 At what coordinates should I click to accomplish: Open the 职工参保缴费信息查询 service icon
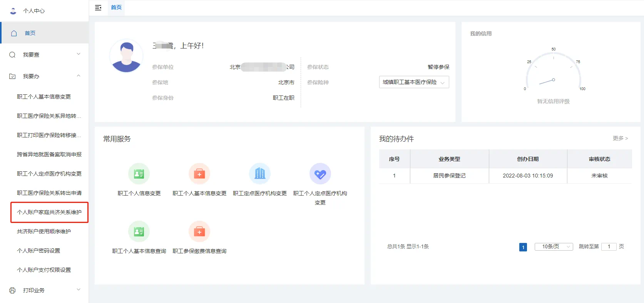[x=199, y=232]
